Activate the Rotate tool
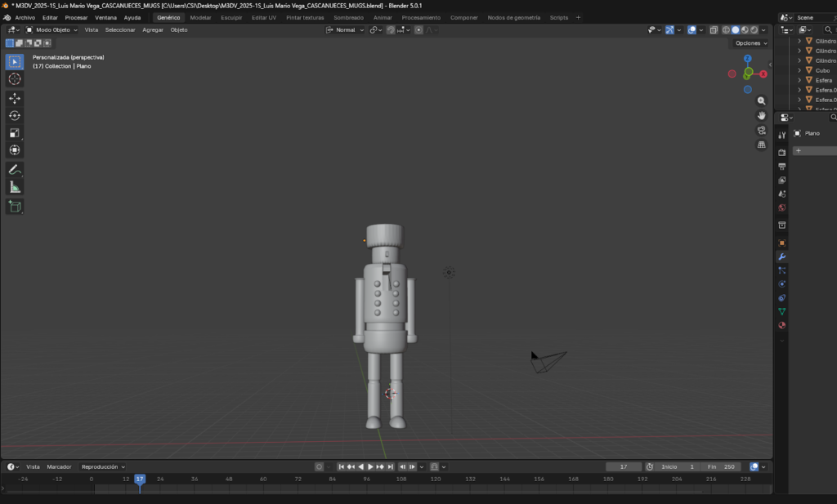This screenshot has height=504, width=837. pos(15,115)
